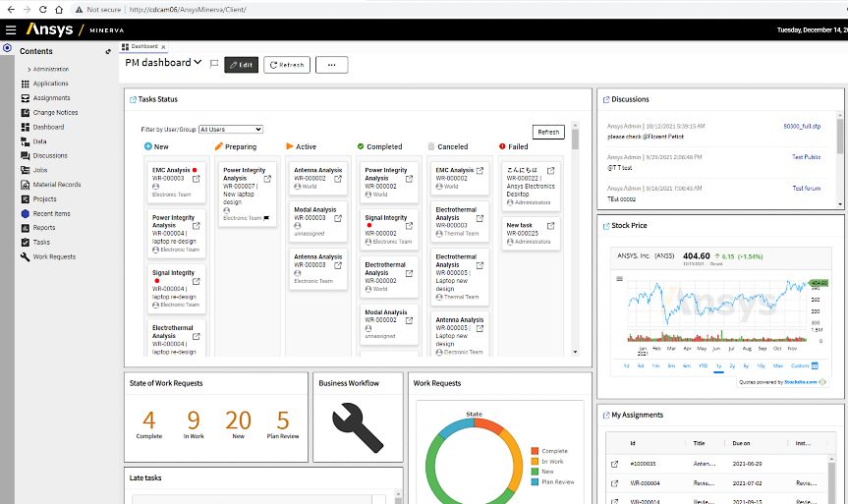Open Dashboard in the sidebar
The image size is (848, 504).
48,127
